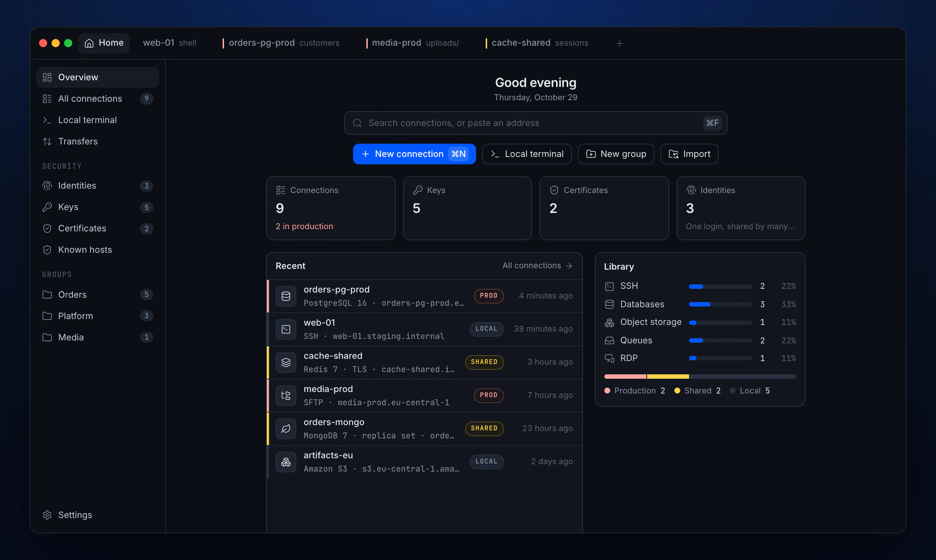Switch to the web-01 shell tab
This screenshot has width=936, height=560.
pos(170,43)
